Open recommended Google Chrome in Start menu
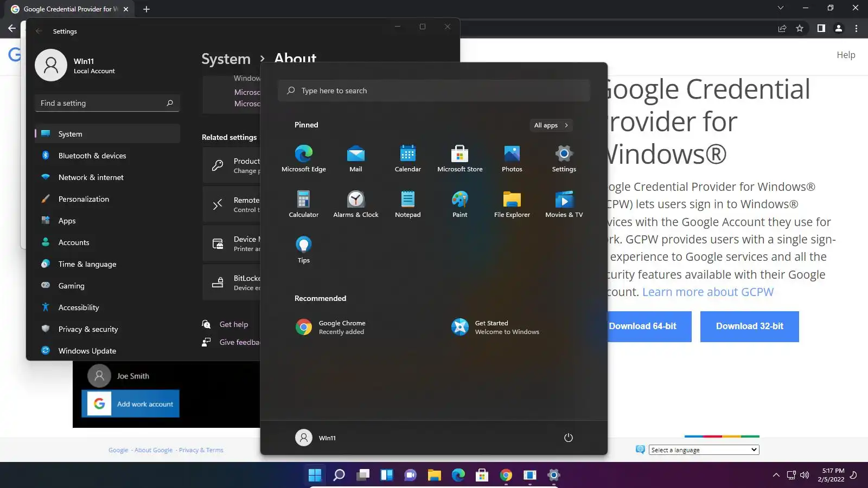Image resolution: width=868 pixels, height=488 pixels. pyautogui.click(x=331, y=327)
